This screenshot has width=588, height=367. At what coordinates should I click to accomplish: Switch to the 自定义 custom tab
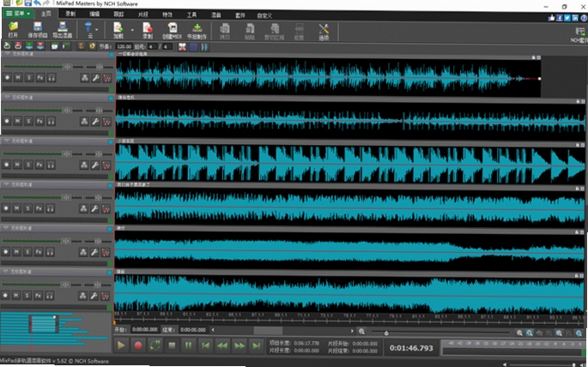264,15
